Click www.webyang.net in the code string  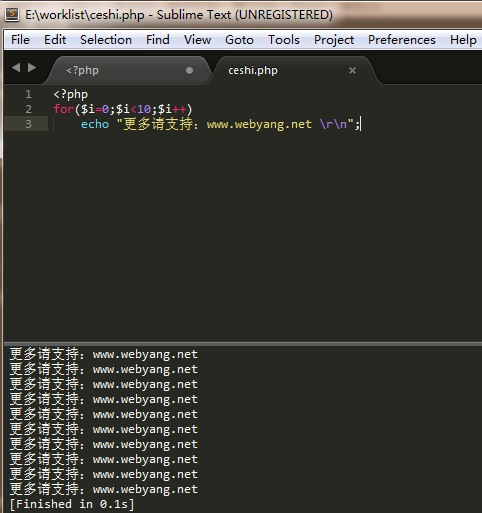click(259, 124)
